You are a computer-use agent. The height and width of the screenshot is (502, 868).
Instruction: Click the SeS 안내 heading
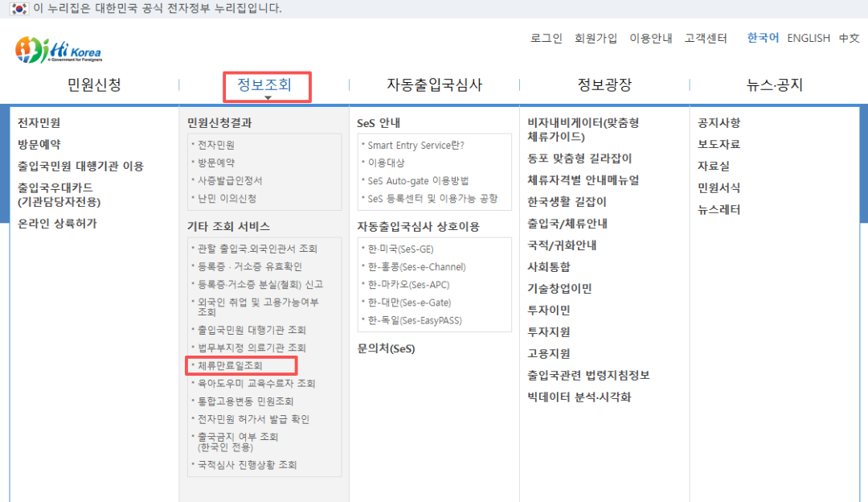coord(379,122)
